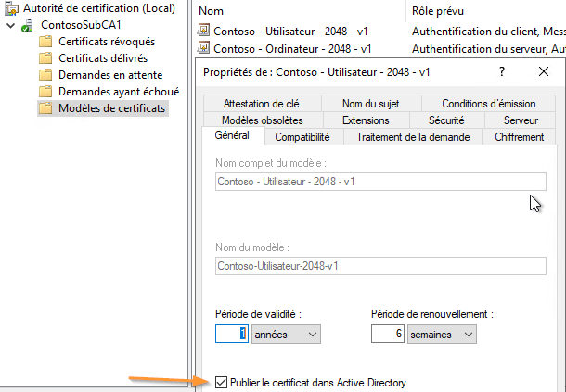Click the Nom du modèle field
The image size is (566, 392).
(x=380, y=266)
